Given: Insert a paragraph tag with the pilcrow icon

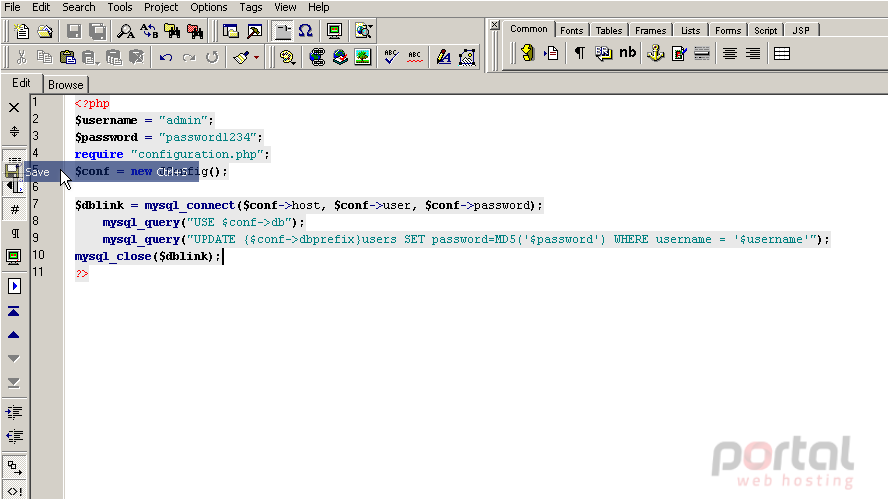Looking at the screenshot, I should [579, 53].
